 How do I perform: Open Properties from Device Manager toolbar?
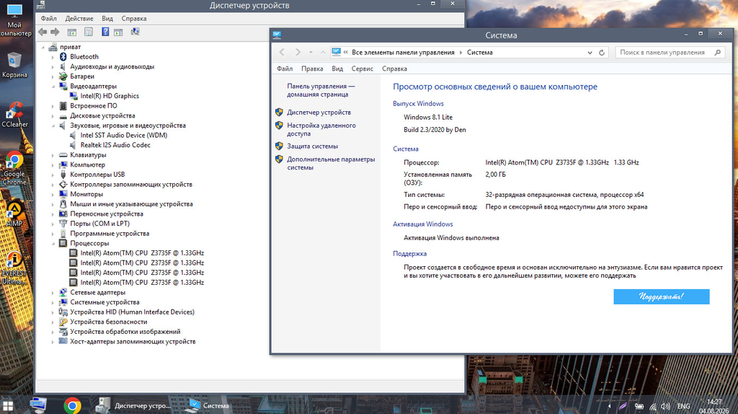pyautogui.click(x=88, y=32)
